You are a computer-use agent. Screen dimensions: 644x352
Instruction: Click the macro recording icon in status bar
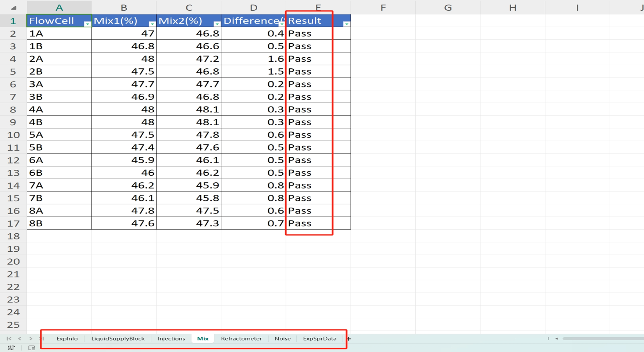11,348
